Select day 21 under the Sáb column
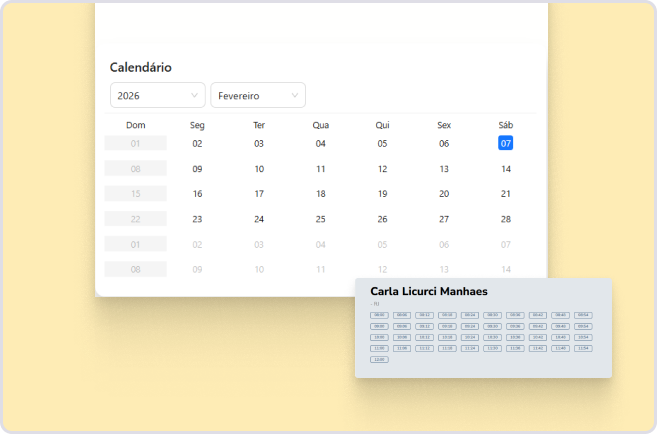Screen dimensions: 657x434 pos(506,194)
